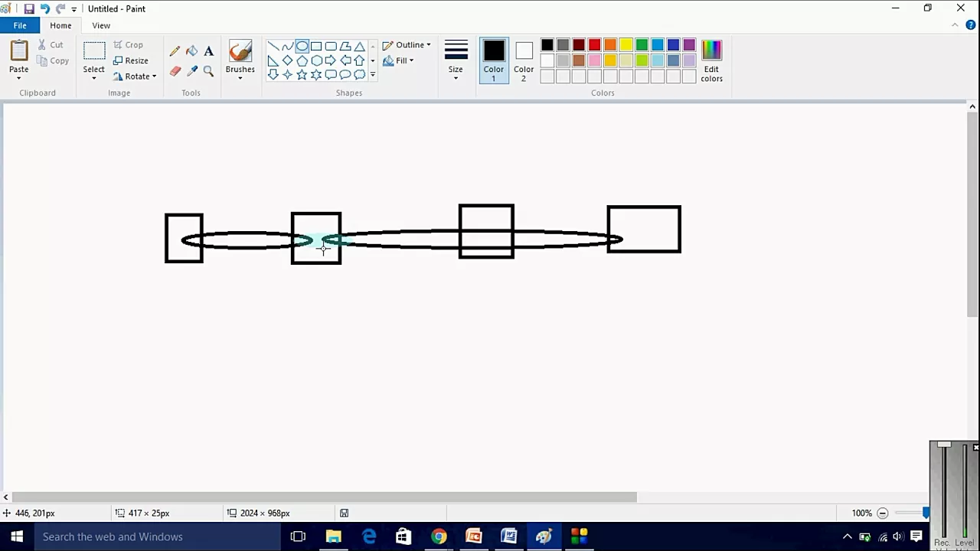
Task: Choose the Rounded rectangle shape
Action: point(331,46)
